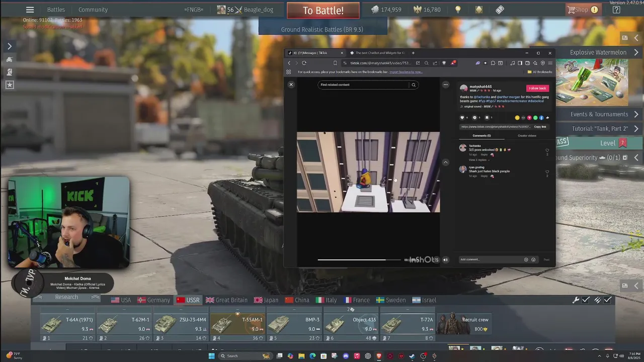This screenshot has width=644, height=362.
Task: Bookmark the TikTok video
Action: pyautogui.click(x=487, y=118)
